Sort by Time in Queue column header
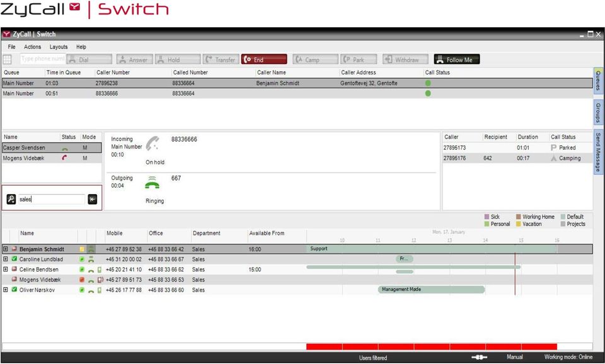 click(64, 72)
